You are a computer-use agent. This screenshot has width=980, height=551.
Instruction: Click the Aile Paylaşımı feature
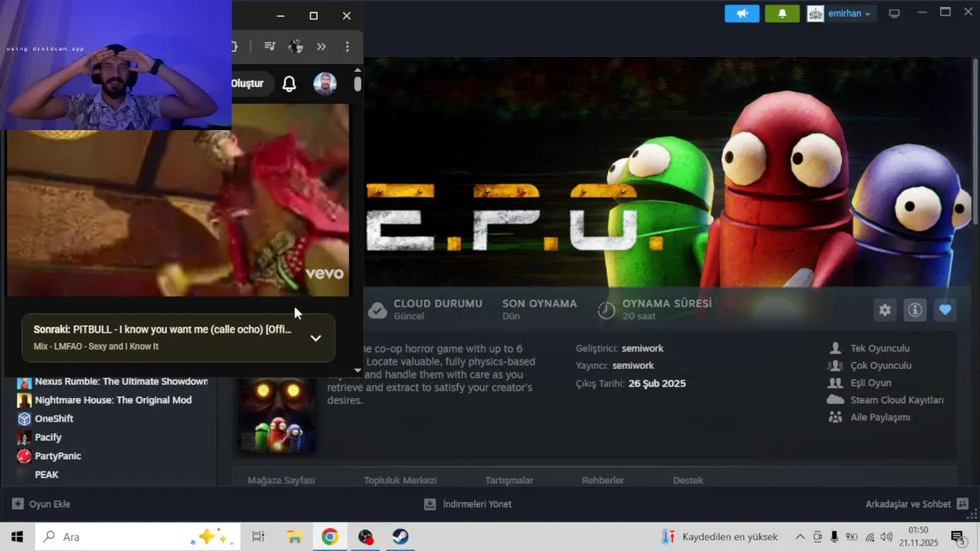pyautogui.click(x=870, y=417)
